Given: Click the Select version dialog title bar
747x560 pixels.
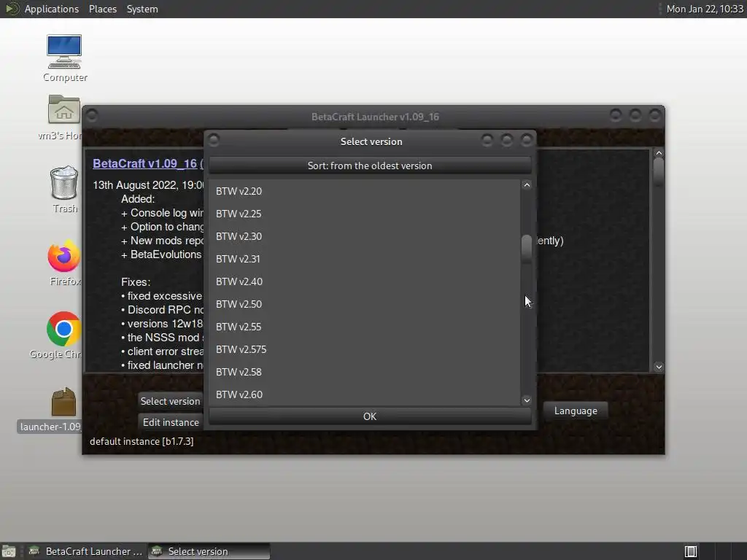Looking at the screenshot, I should pos(371,141).
